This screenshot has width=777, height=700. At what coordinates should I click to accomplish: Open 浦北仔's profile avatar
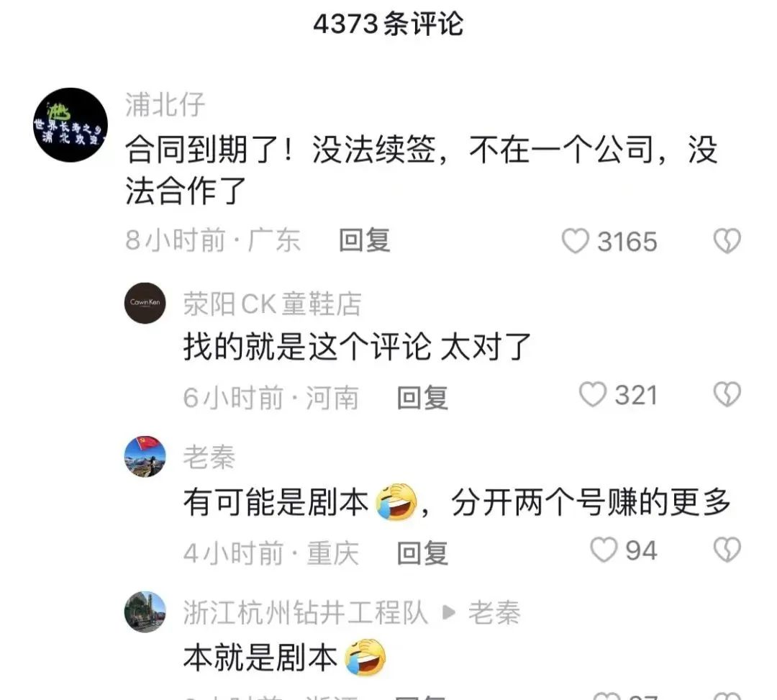click(71, 125)
